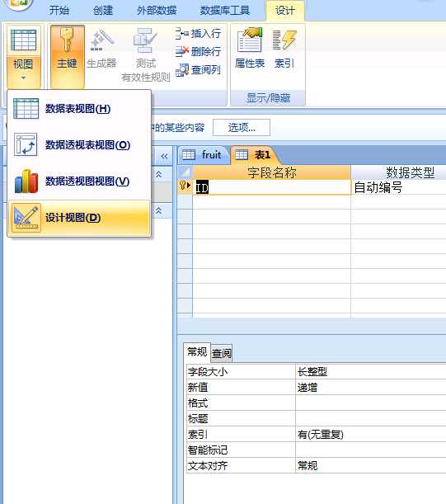This screenshot has height=504, width=446.
Task: Select 设计视图(D) menu entry
Action: point(79,218)
